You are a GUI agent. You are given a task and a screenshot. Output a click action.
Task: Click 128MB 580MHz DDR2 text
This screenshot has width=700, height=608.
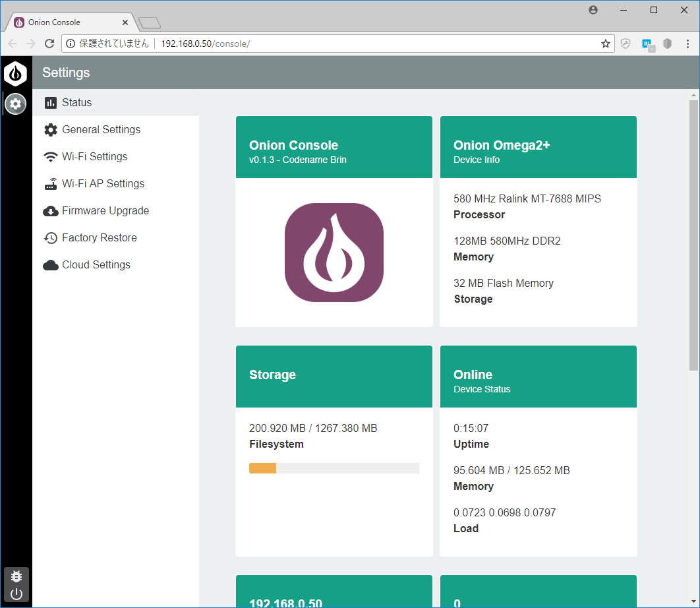(x=507, y=241)
